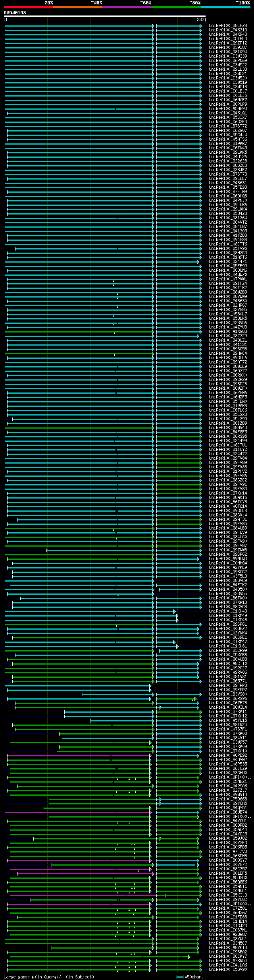Select hit label UniRef100_B9IHZ4
Viewport: 254px width, 980px height.
[228, 283]
